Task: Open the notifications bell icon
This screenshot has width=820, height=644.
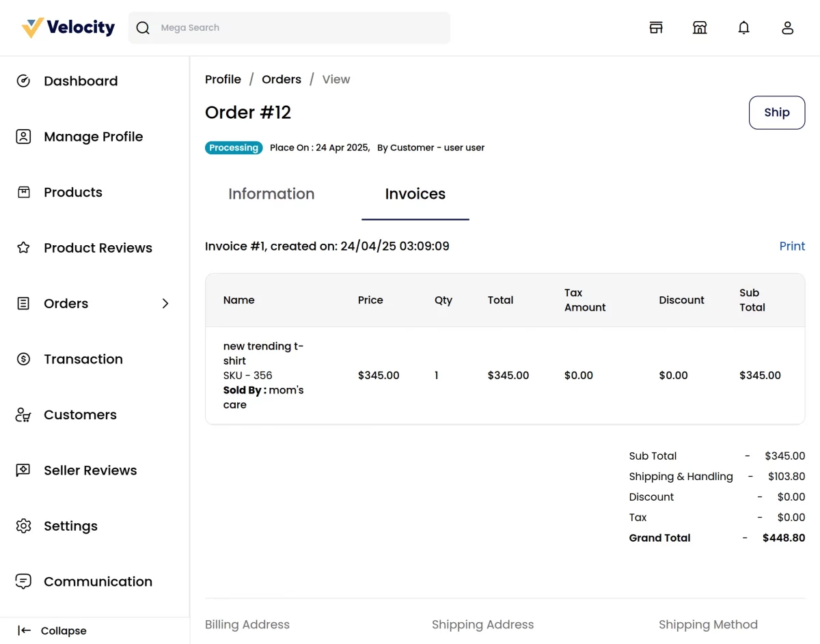Action: [x=743, y=27]
